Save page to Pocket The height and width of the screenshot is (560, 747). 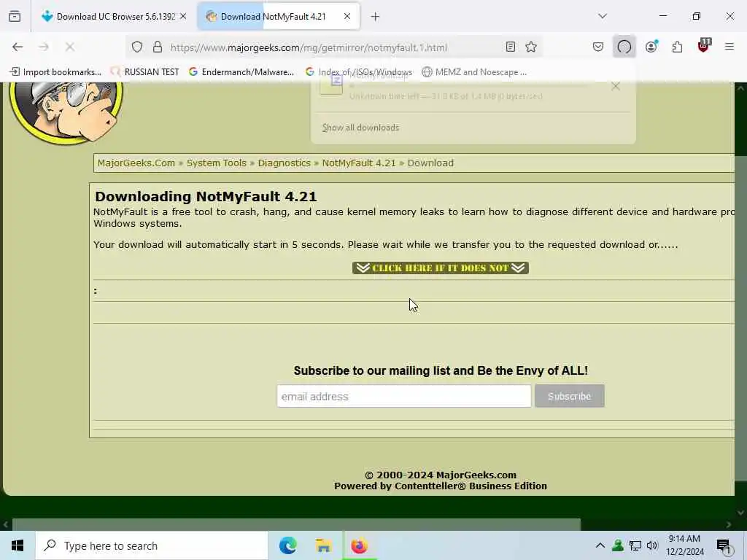tap(598, 47)
